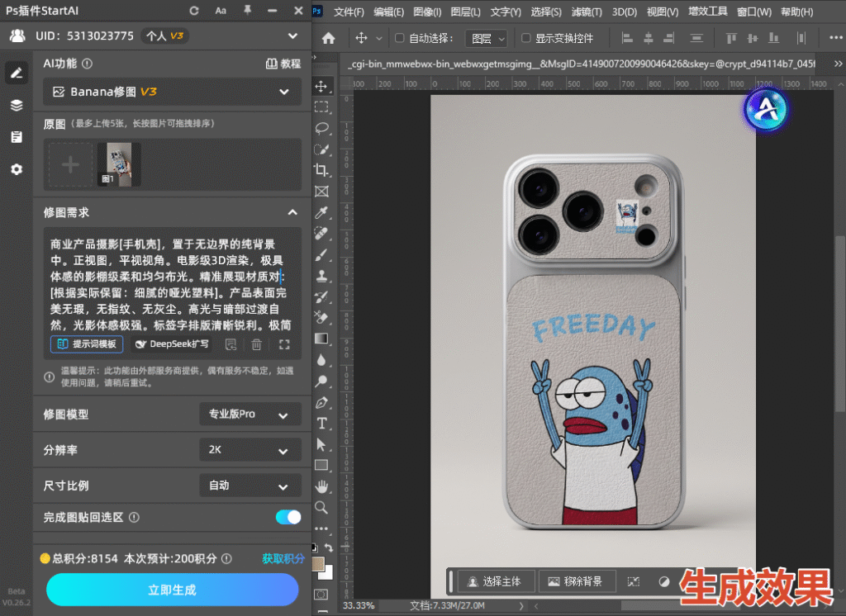Click the trash icon to clear prompt

pyautogui.click(x=257, y=344)
